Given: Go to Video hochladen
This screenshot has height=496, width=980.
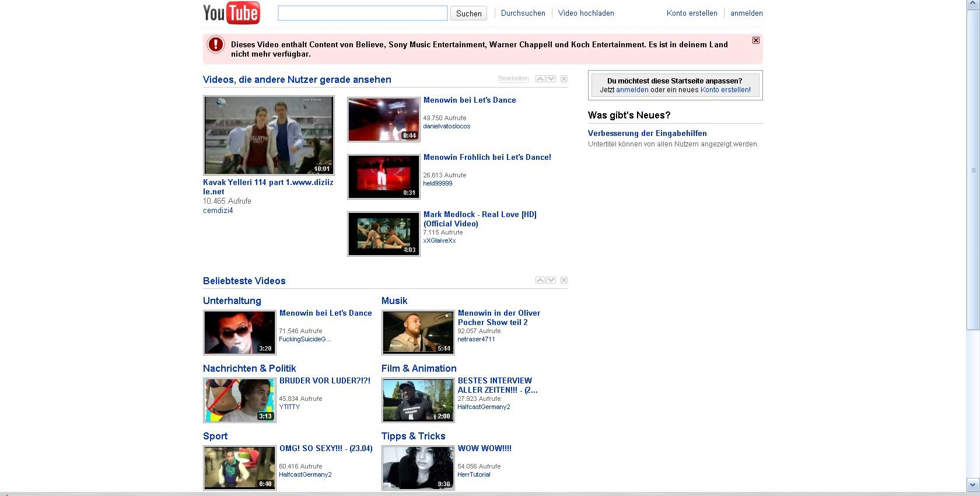Looking at the screenshot, I should [x=586, y=13].
